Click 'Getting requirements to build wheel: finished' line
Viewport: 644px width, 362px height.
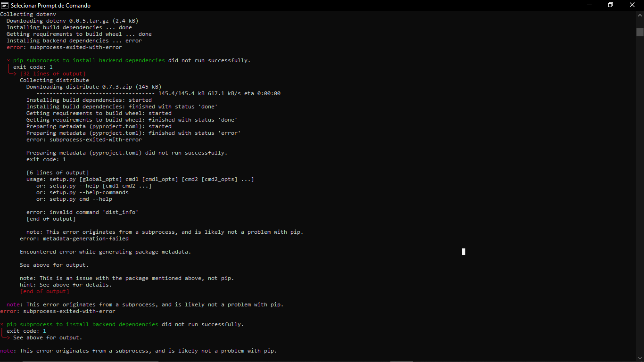(132, 120)
